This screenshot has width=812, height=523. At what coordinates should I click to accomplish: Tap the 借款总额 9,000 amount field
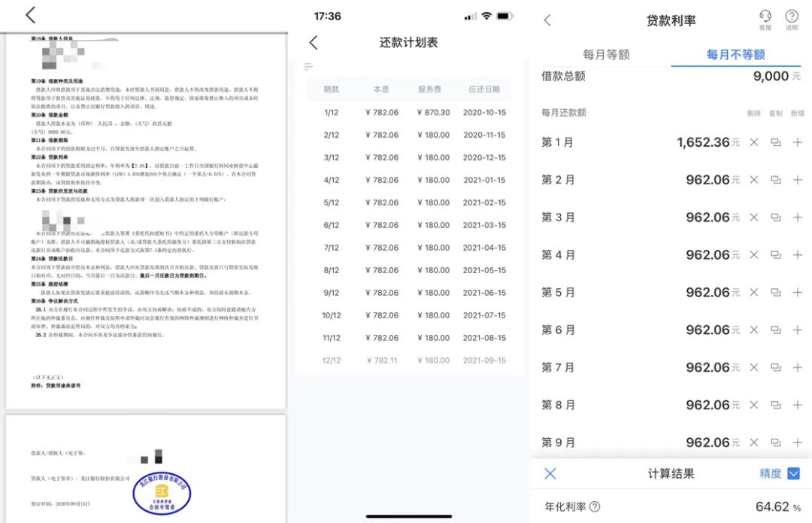(x=768, y=76)
